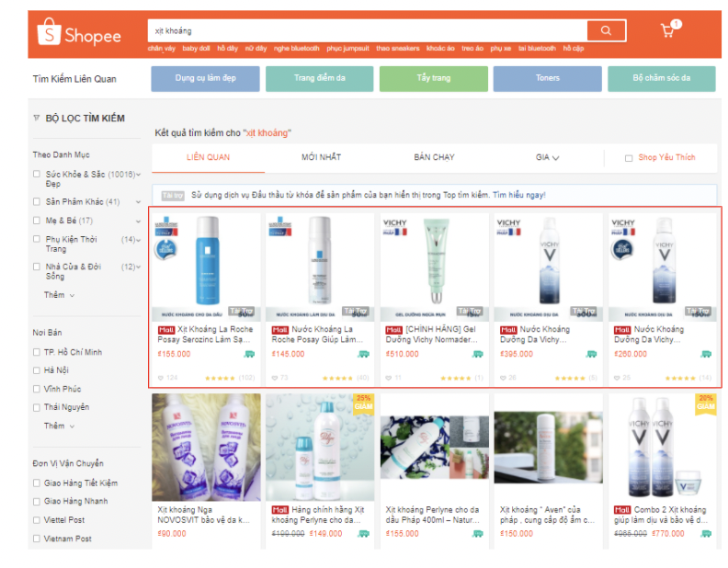Expand Nhà Cửa & Đời Sống subcategories arrow
Image resolution: width=728 pixels, height=568 pixels.
tap(138, 267)
